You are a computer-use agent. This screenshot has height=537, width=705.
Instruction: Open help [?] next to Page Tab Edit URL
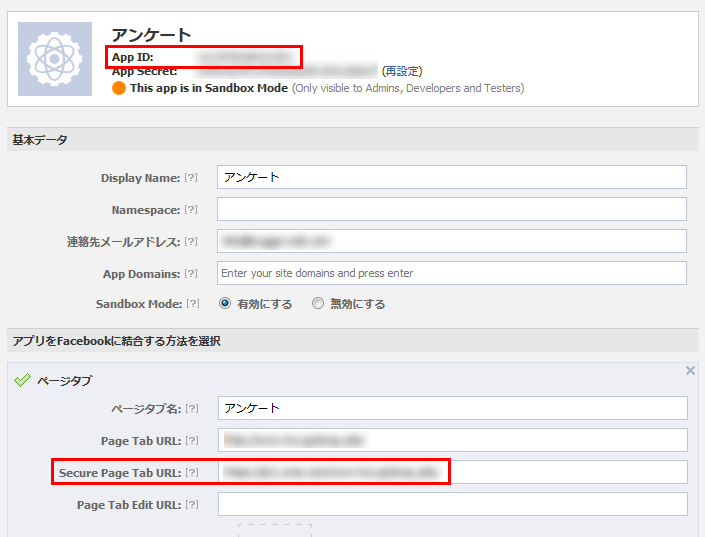(192, 505)
